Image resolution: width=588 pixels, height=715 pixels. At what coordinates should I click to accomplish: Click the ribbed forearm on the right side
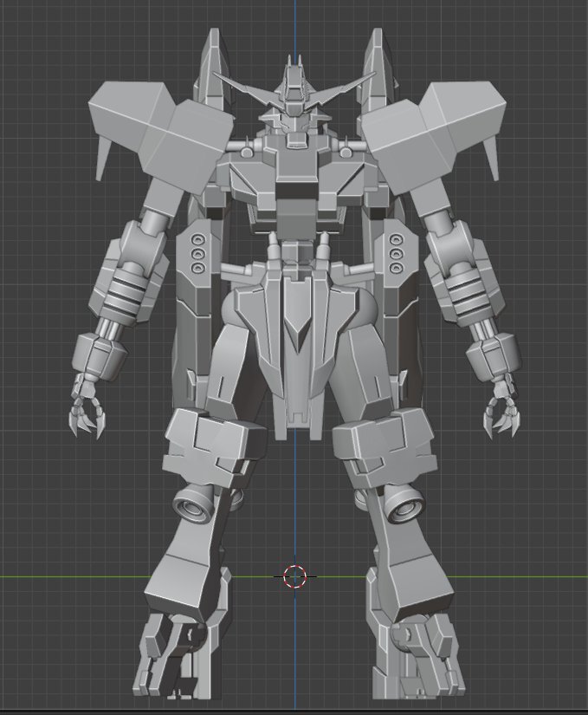pos(469,294)
